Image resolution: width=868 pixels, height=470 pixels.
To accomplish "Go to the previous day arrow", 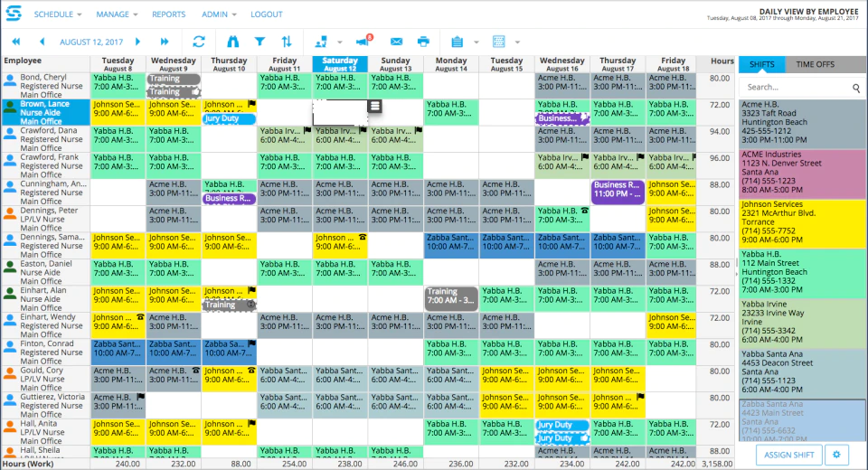I will 42,42.
